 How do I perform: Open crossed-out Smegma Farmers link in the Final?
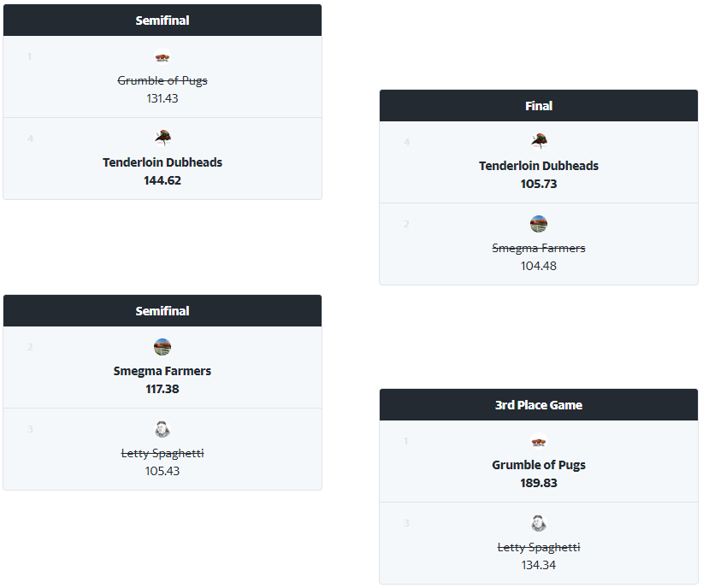pyautogui.click(x=539, y=248)
